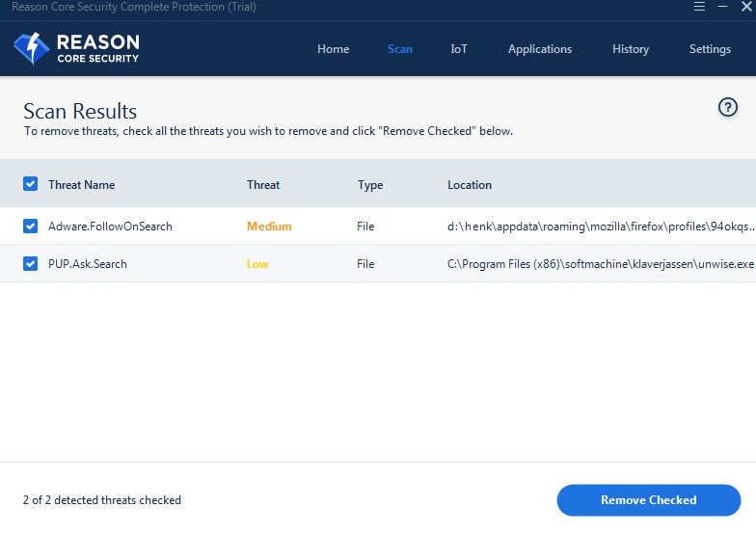This screenshot has height=534, width=756.
Task: Click the firefox profiles location path
Action: (601, 226)
